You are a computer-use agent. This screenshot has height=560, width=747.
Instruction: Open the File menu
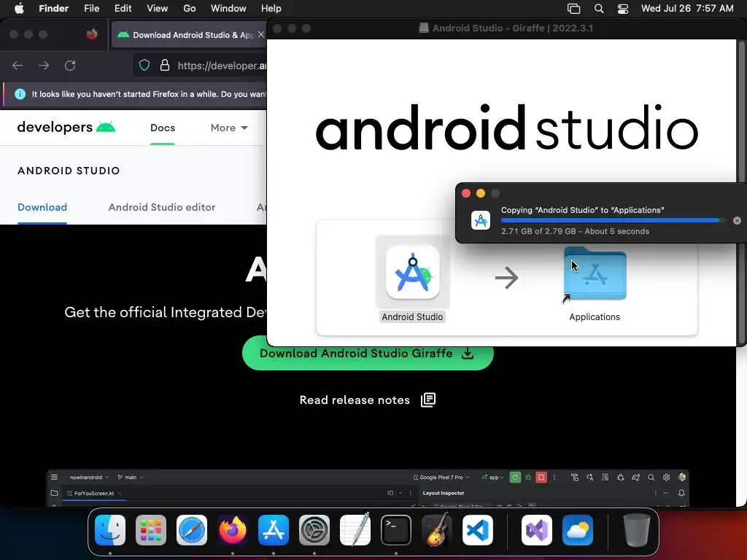pyautogui.click(x=91, y=9)
